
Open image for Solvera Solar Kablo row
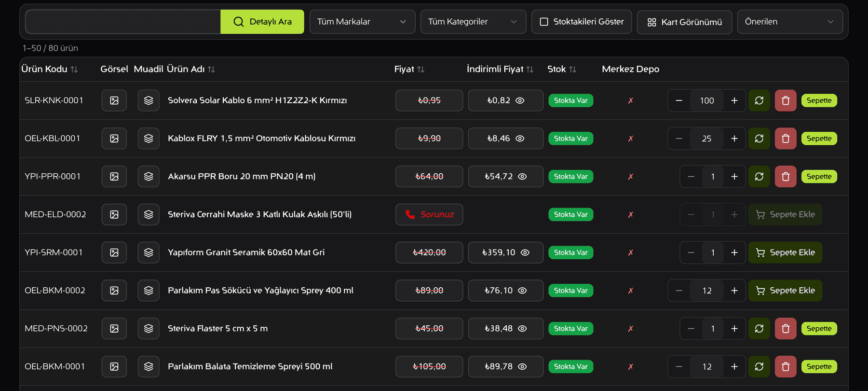click(x=114, y=100)
